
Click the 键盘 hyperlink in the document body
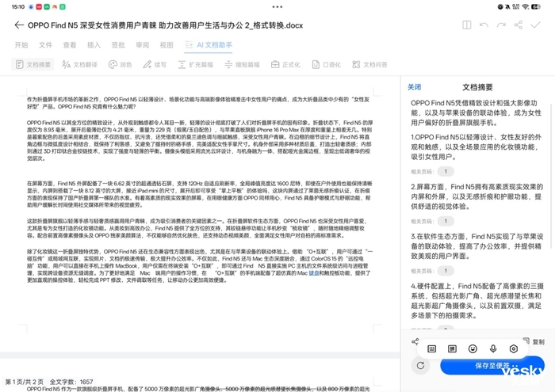[314, 273]
